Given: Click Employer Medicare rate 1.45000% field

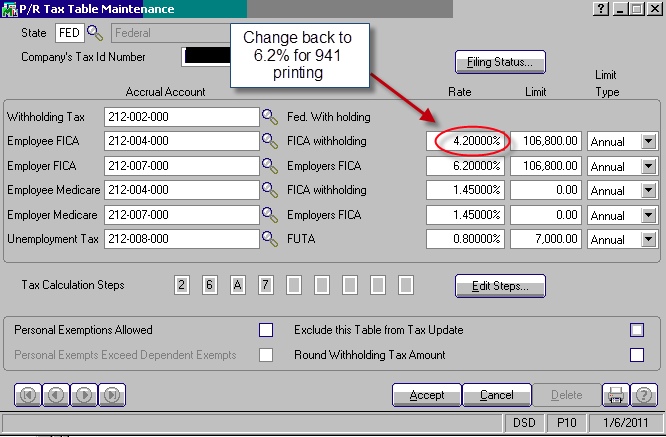Looking at the screenshot, I should [x=465, y=214].
